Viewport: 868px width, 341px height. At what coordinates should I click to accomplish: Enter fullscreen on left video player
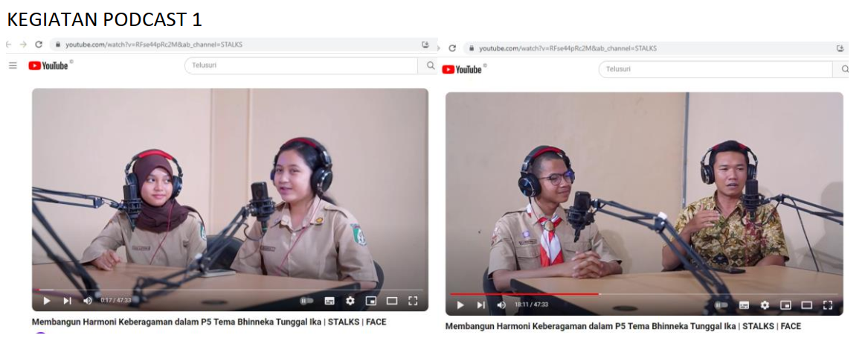coord(413,301)
